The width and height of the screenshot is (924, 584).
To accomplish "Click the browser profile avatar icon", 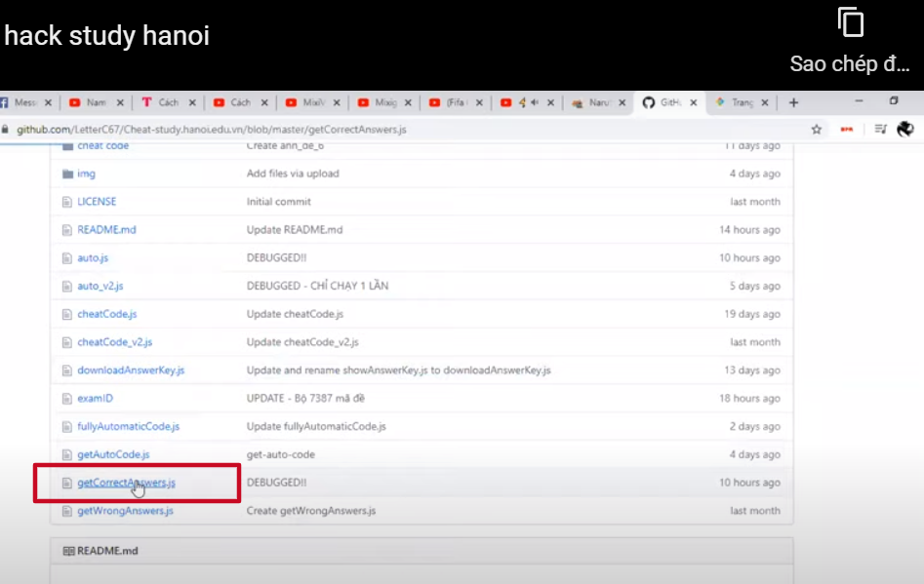I will [x=904, y=129].
